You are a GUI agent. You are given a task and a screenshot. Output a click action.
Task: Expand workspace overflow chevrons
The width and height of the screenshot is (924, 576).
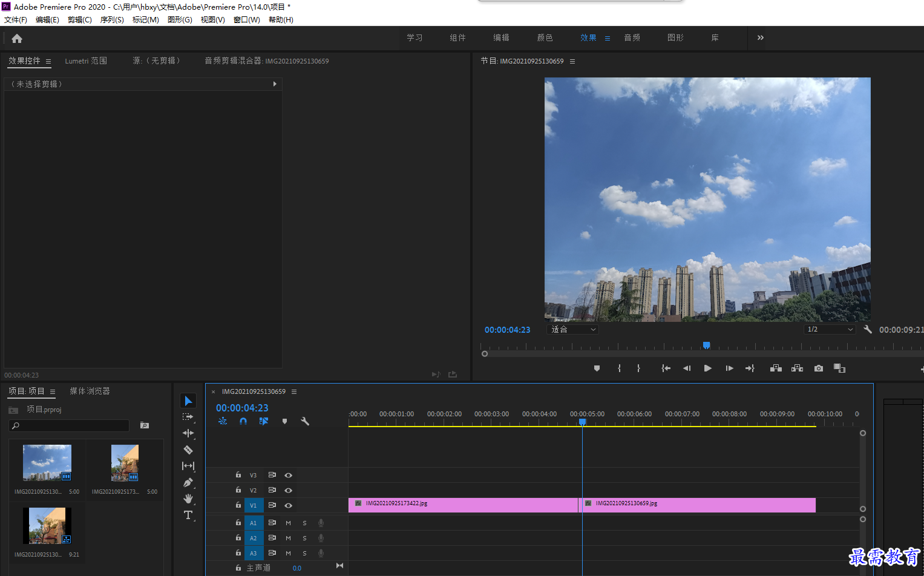pyautogui.click(x=761, y=38)
